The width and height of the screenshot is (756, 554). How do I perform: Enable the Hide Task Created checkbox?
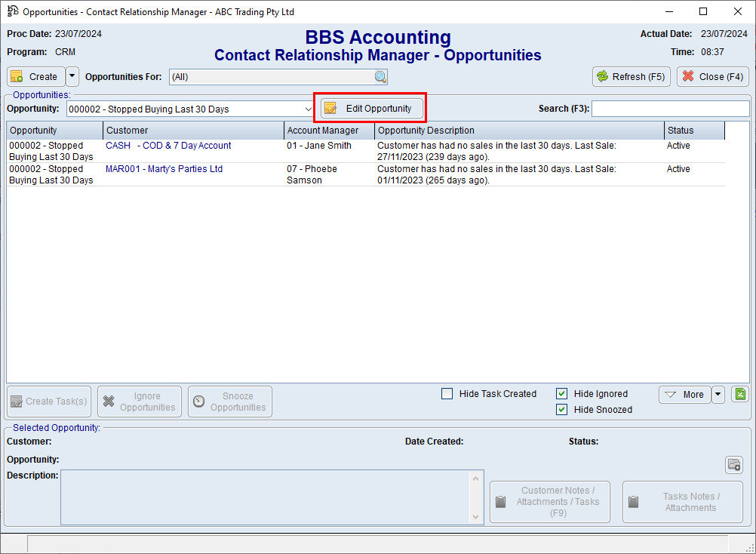click(447, 394)
